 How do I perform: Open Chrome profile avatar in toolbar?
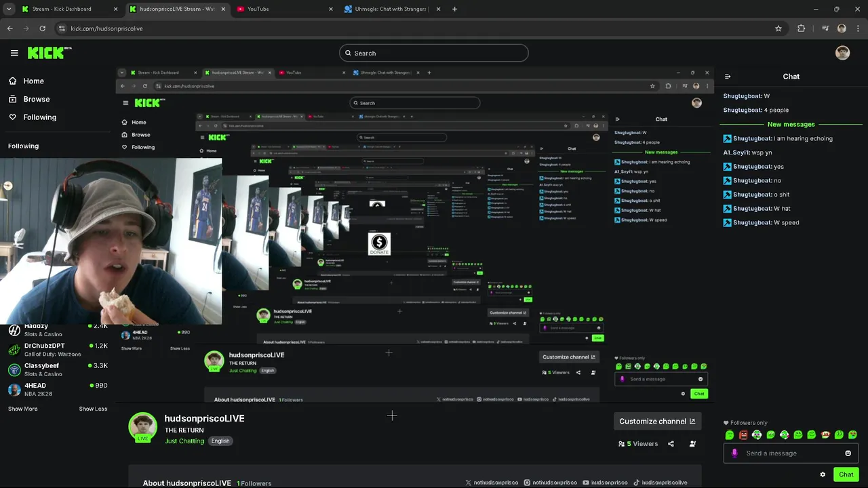[842, 28]
